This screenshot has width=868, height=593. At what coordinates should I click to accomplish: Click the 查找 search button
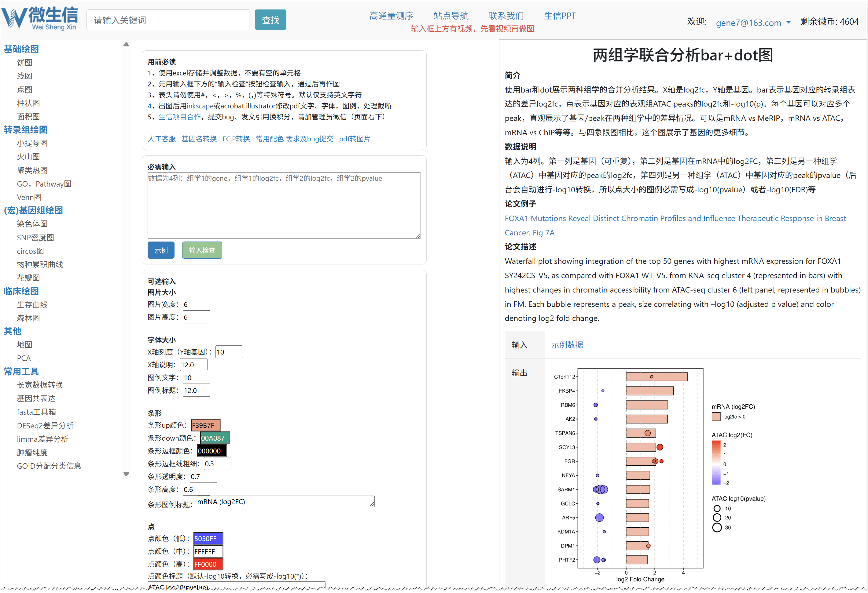point(270,20)
